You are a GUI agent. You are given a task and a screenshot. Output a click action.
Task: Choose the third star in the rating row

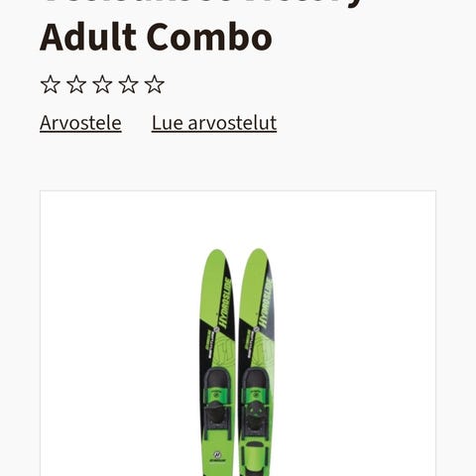pyautogui.click(x=102, y=84)
